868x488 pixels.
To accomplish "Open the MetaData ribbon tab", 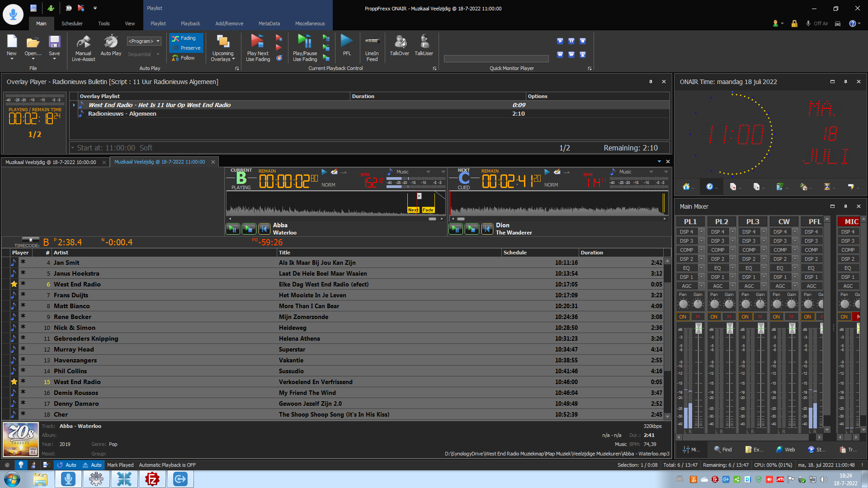I will coord(269,23).
